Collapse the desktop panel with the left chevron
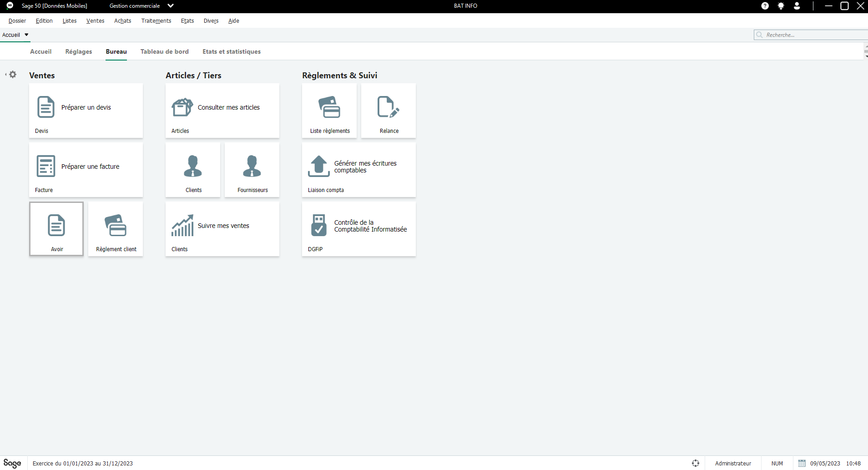The height and width of the screenshot is (470, 868). (5, 74)
